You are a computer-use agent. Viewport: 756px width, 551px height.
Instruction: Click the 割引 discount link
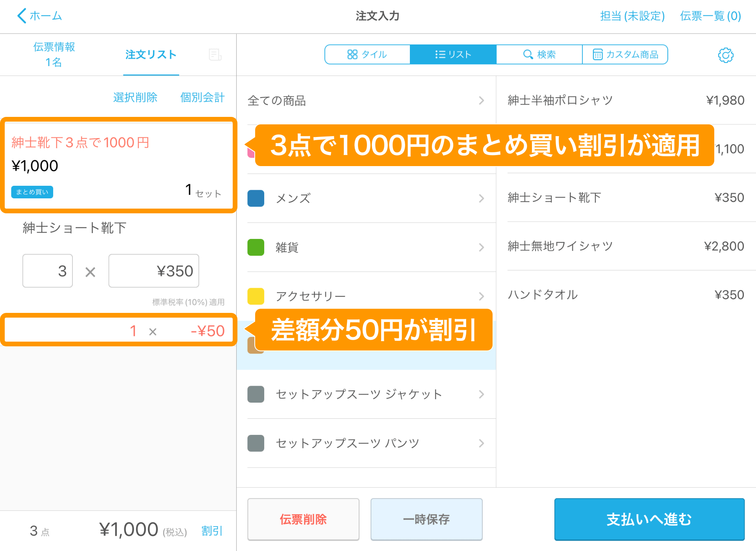[212, 531]
